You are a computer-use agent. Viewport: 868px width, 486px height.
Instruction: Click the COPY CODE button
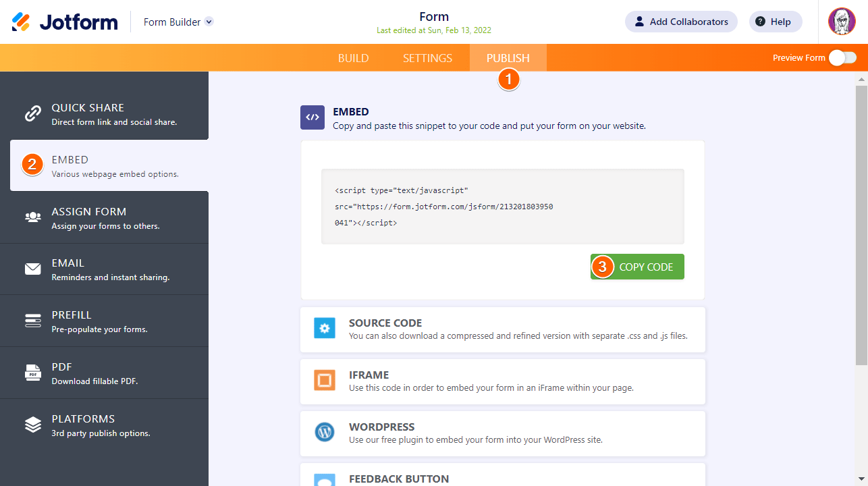(637, 267)
